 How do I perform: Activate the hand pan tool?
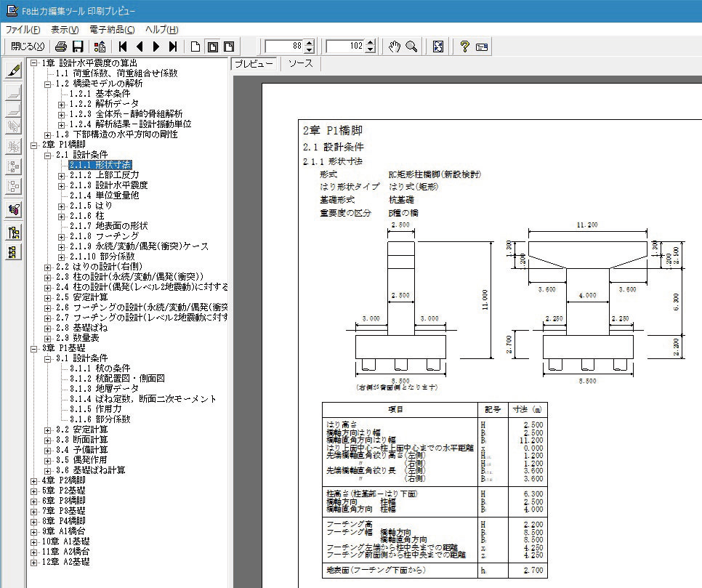point(394,47)
